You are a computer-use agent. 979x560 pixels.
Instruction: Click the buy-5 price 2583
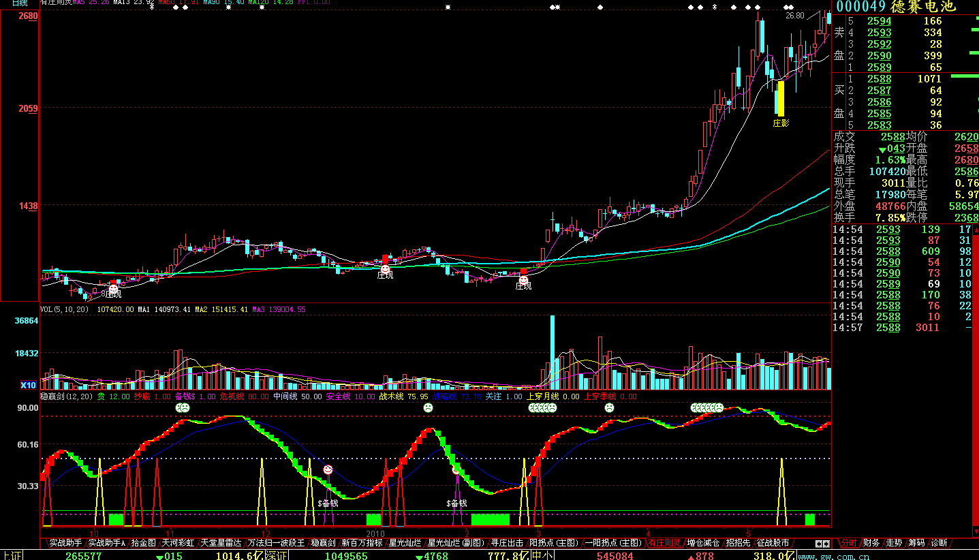tap(879, 125)
